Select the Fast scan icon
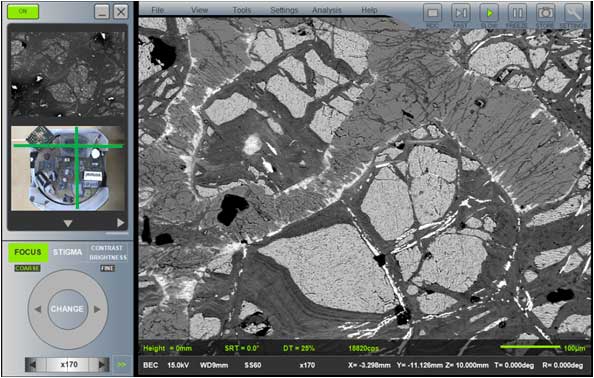This screenshot has width=594, height=378. [461, 13]
